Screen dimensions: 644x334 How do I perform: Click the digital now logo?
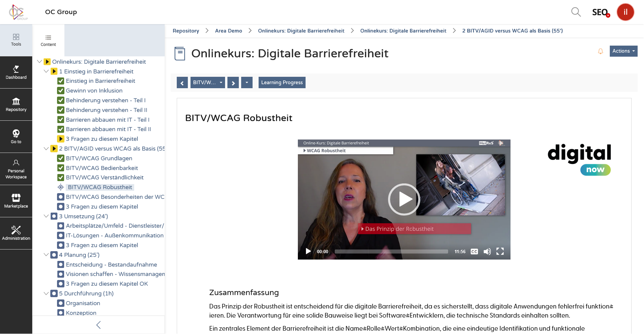(579, 160)
